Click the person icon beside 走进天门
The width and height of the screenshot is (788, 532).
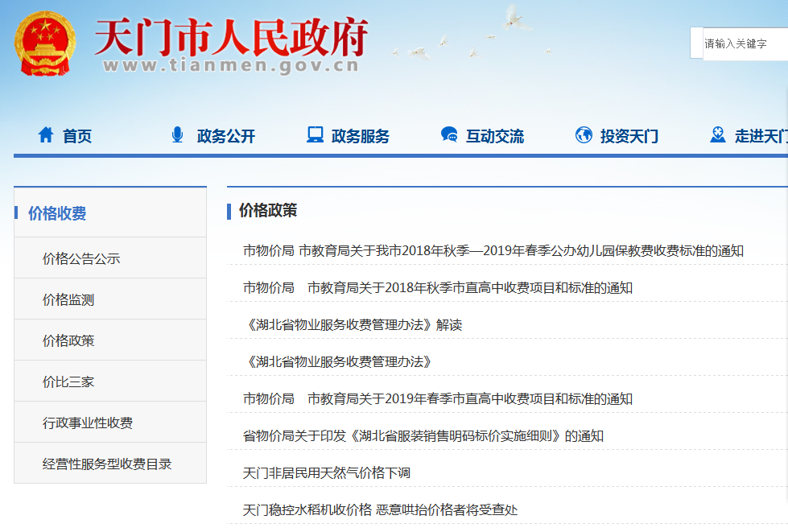(x=718, y=135)
